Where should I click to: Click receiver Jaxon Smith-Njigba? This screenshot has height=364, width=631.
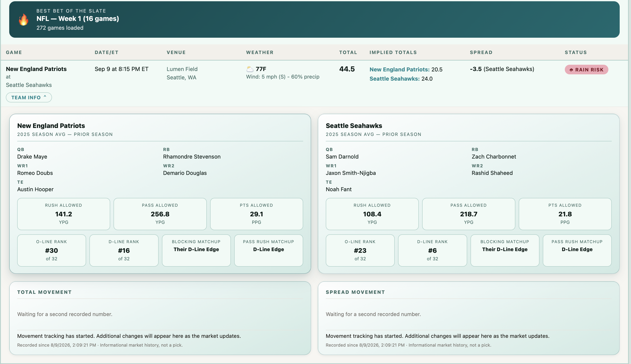pos(350,173)
